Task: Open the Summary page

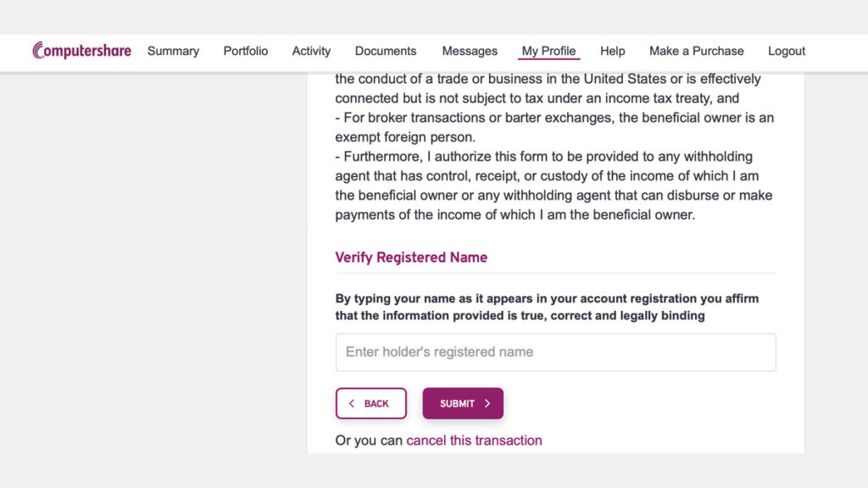Action: [x=173, y=51]
